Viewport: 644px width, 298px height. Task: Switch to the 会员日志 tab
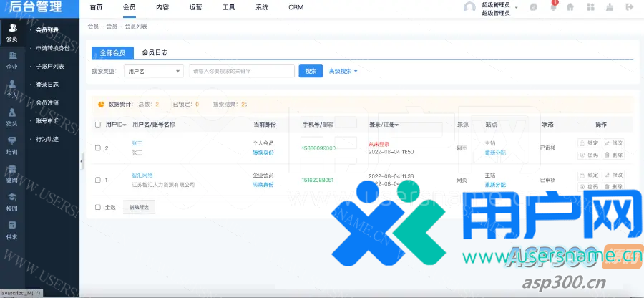(155, 52)
